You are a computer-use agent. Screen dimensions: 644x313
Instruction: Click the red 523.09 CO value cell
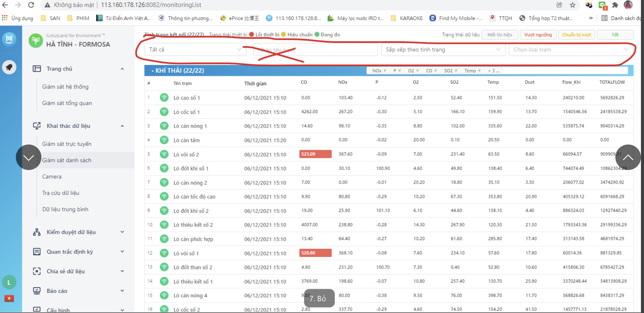pyautogui.click(x=315, y=154)
